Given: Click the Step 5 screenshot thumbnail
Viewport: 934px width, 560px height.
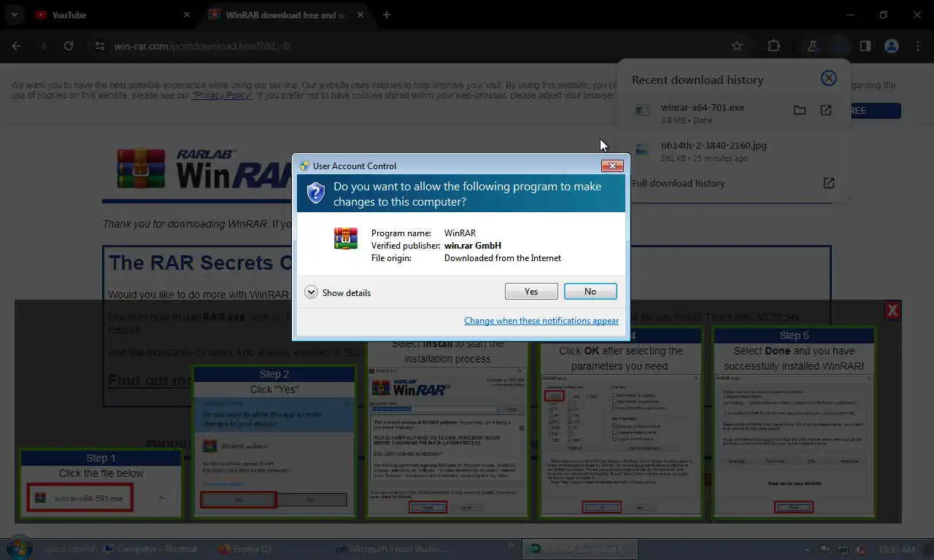Looking at the screenshot, I should point(794,445).
